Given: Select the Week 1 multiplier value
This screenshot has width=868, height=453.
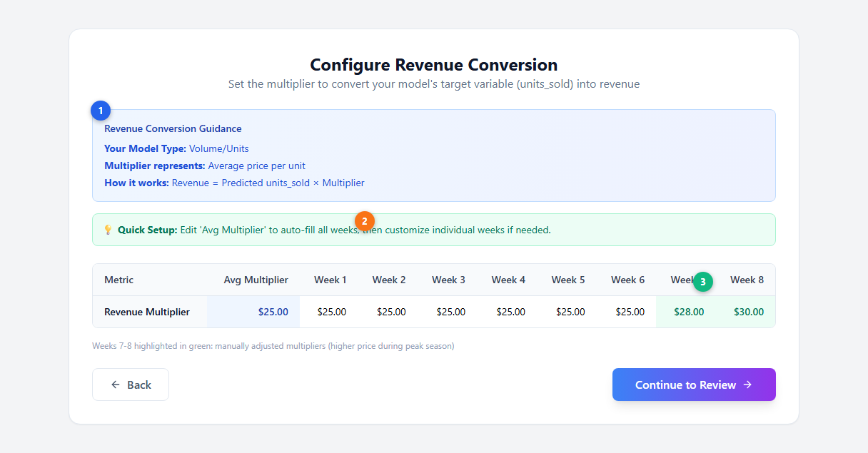Looking at the screenshot, I should [x=331, y=312].
